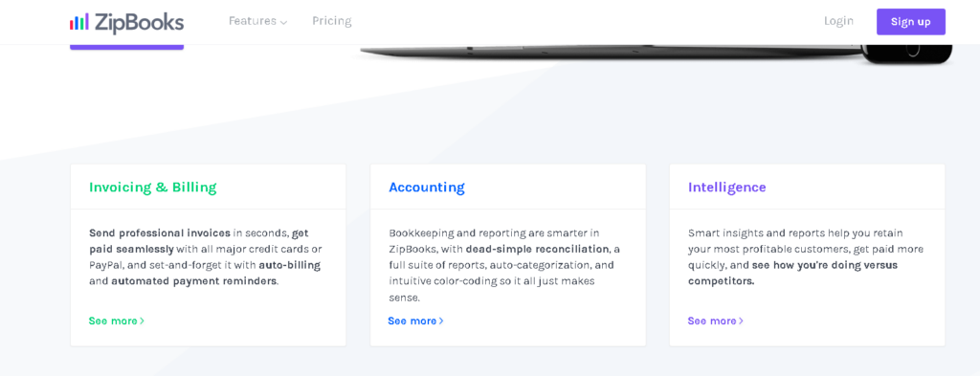Open See more under Invoicing & Billing

pos(116,321)
